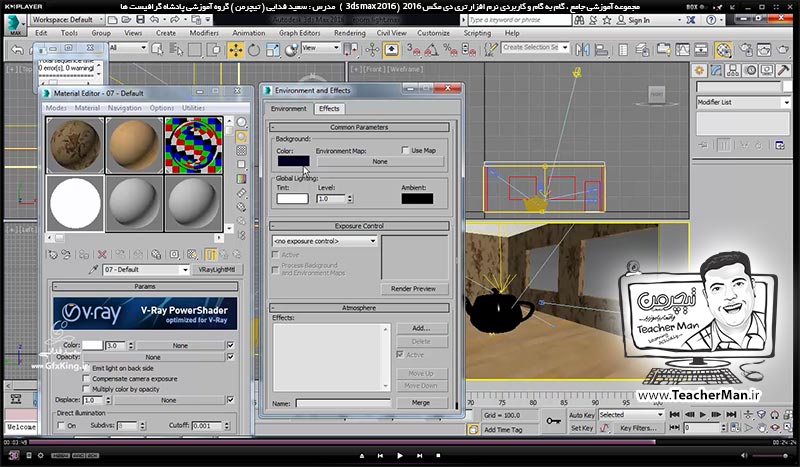Click the Mirror tool icon
The width and height of the screenshot is (800, 467).
tap(582, 50)
